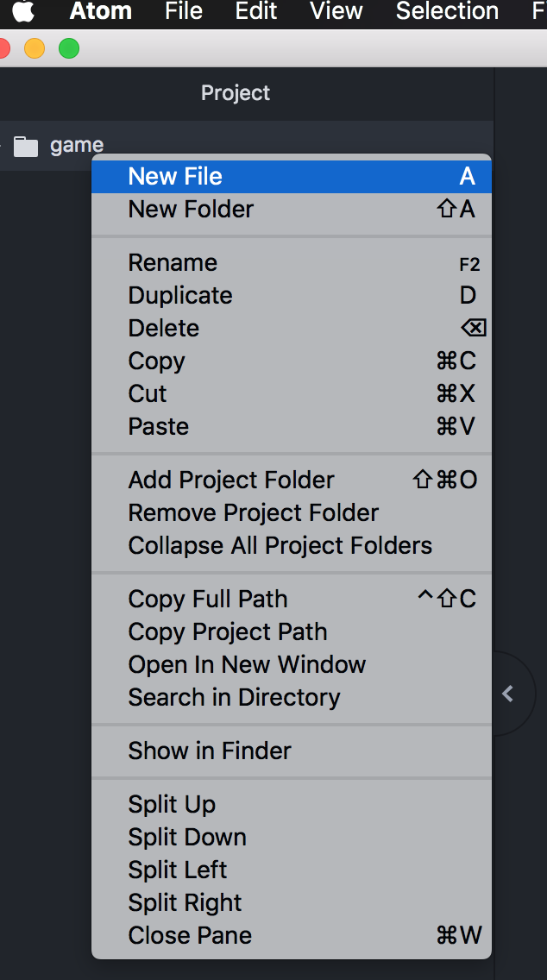
Task: Rename the selected folder
Action: click(x=173, y=262)
